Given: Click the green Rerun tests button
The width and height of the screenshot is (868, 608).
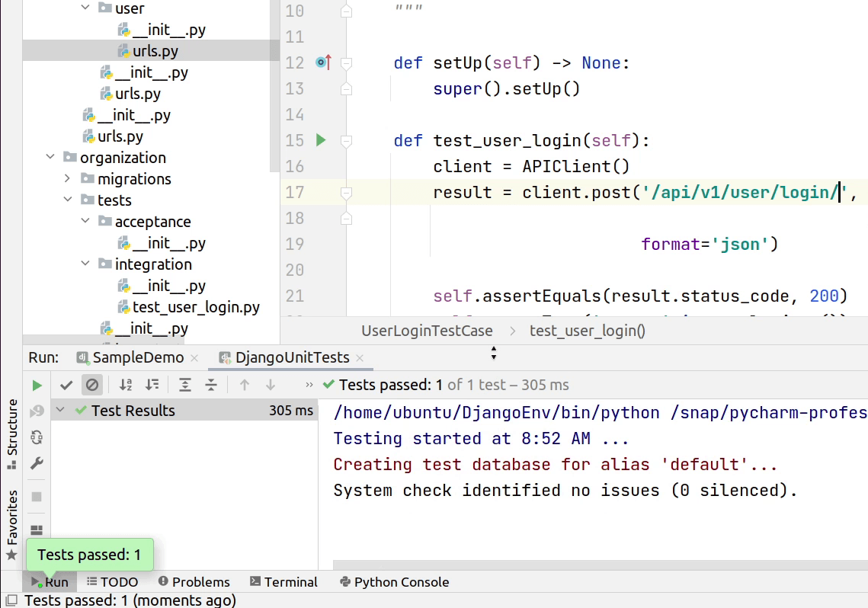Looking at the screenshot, I should coord(37,386).
